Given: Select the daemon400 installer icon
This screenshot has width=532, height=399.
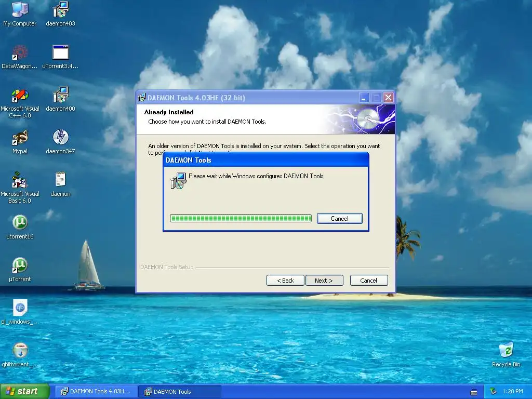Looking at the screenshot, I should click(x=60, y=99).
